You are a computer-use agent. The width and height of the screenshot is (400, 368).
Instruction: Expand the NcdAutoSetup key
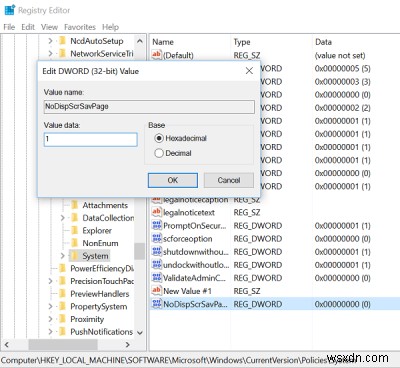[x=50, y=41]
